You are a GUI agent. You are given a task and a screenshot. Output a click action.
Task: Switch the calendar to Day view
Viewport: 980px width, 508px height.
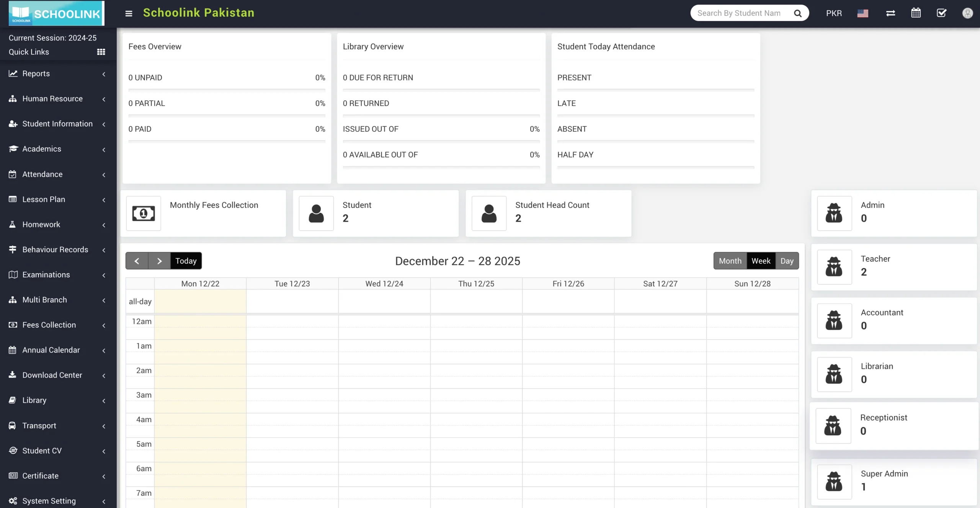(787, 261)
